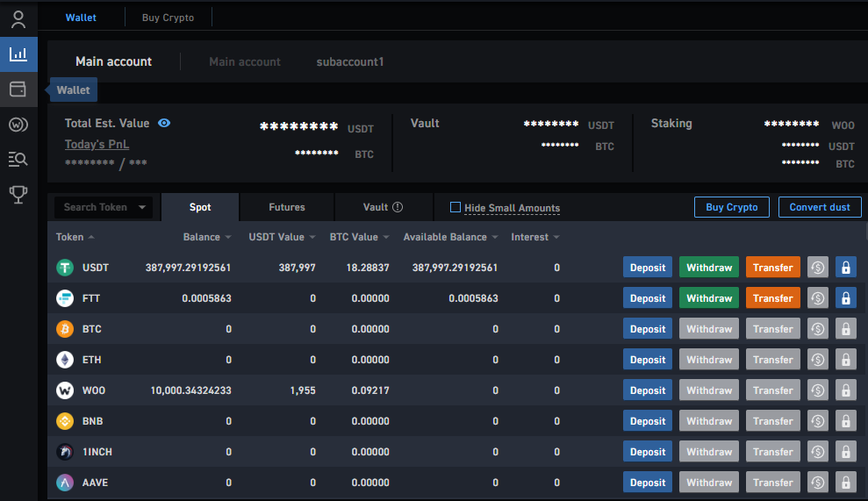Screen dimensions: 868x501
Task: Deposit 1INCH
Action: [648, 452]
